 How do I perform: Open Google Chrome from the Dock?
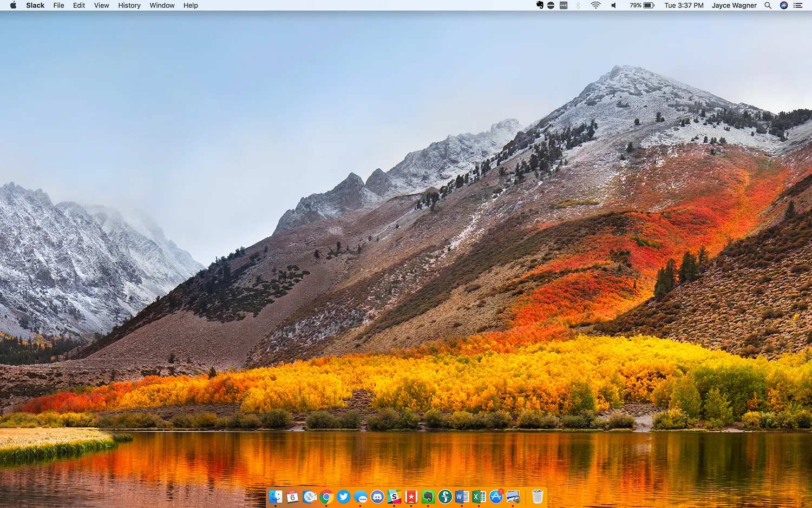(x=327, y=497)
